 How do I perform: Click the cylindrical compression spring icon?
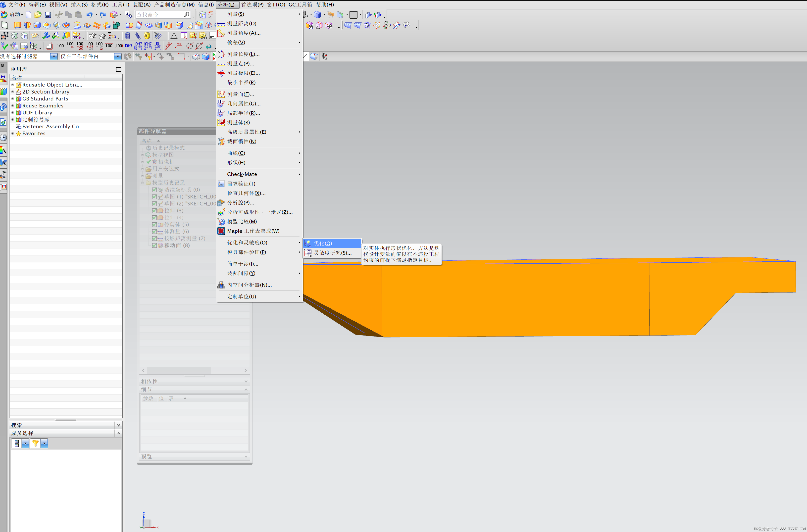pos(128,36)
